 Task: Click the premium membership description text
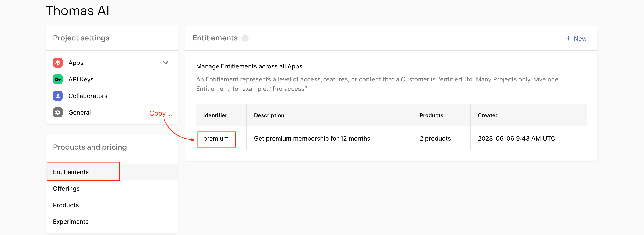(312, 139)
